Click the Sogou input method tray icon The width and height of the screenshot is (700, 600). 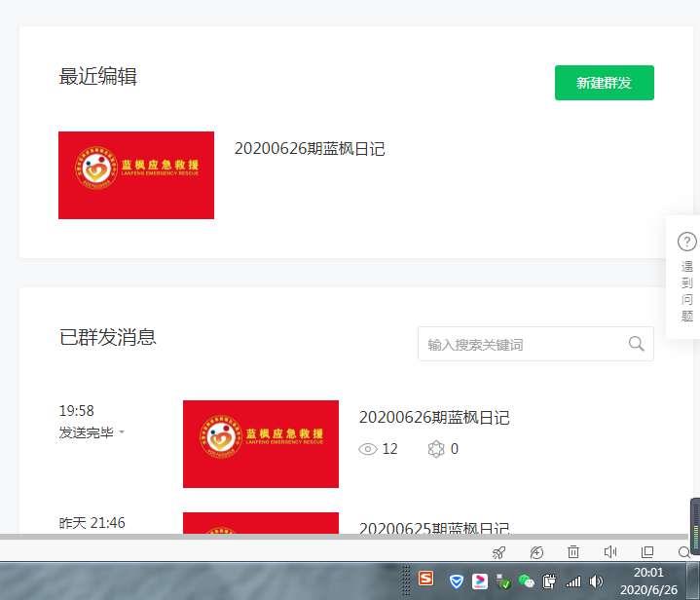coord(425,579)
